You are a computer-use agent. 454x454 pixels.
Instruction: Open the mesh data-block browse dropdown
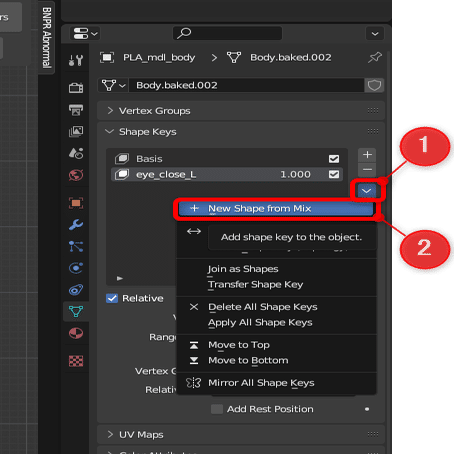(x=113, y=85)
